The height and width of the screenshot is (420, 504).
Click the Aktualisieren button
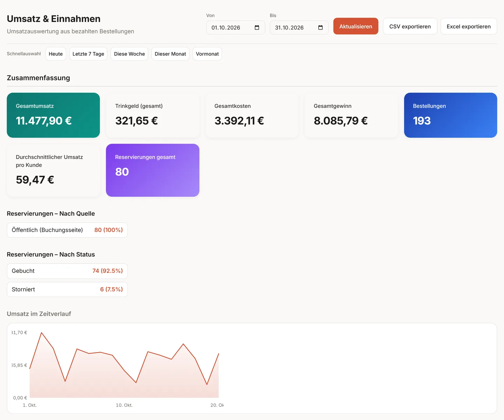(356, 26)
